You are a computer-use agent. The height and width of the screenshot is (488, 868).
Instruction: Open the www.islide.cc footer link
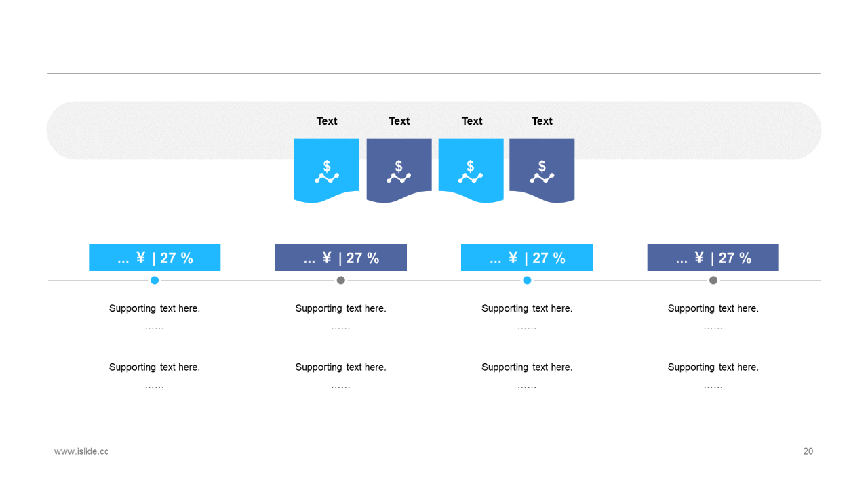click(81, 451)
